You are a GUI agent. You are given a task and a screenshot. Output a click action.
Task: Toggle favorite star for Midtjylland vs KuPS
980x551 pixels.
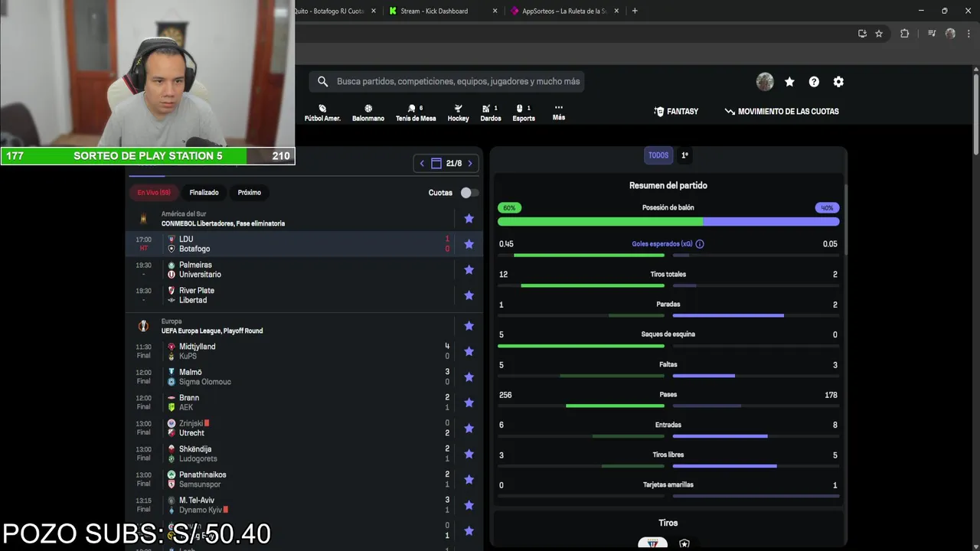pos(469,351)
